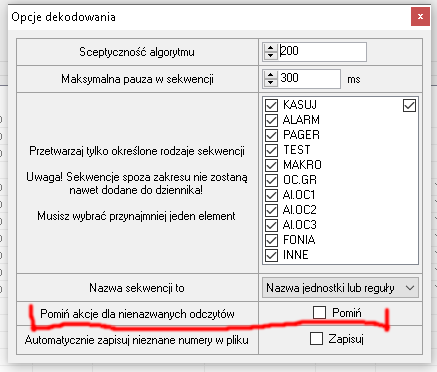Uncheck the KASUJ sequence type
Viewport: 437px width, 372px height.
point(271,105)
